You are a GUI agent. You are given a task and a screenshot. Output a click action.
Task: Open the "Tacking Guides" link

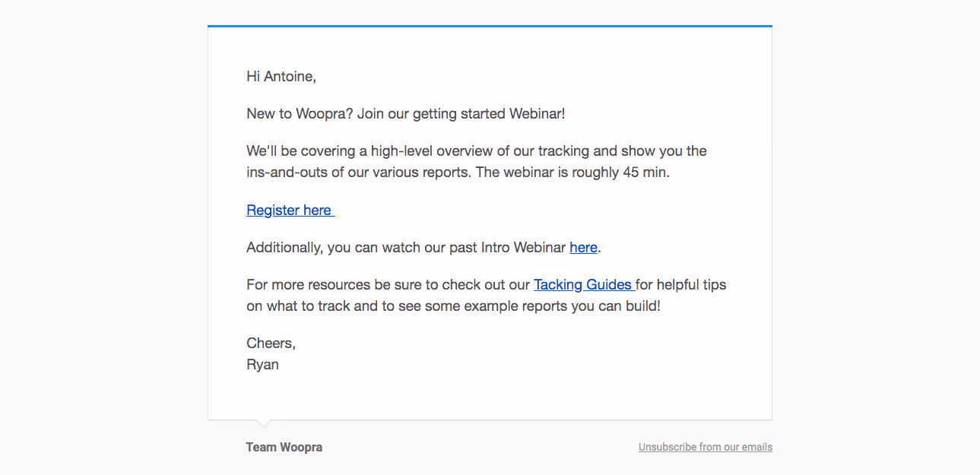(x=585, y=285)
